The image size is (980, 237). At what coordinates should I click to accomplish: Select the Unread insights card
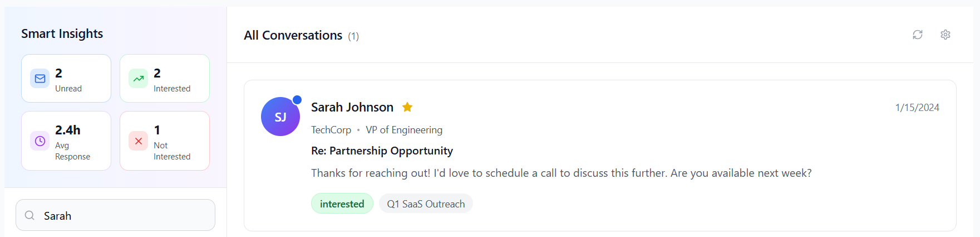point(66,79)
